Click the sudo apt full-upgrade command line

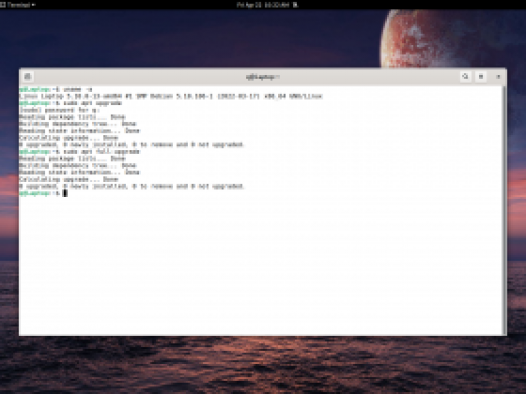click(x=79, y=152)
